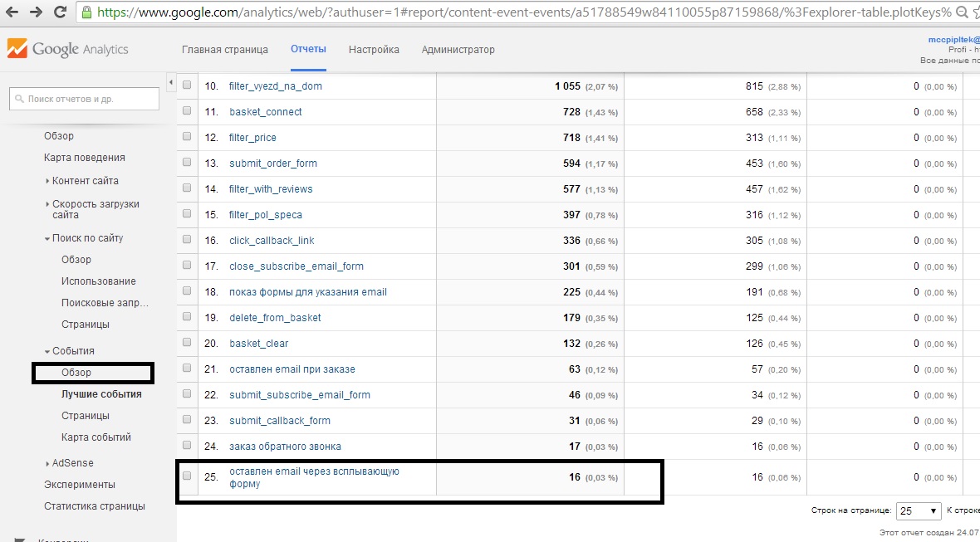This screenshot has width=980, height=542.
Task: Click the browser address bar URL
Action: 525,12
